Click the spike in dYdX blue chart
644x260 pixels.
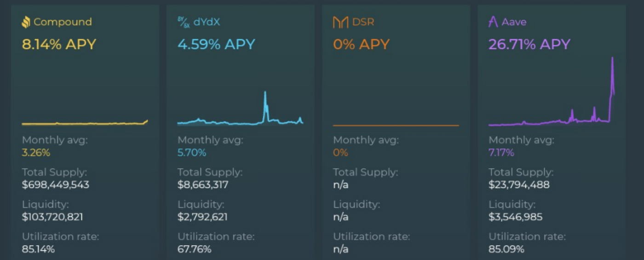265,106
